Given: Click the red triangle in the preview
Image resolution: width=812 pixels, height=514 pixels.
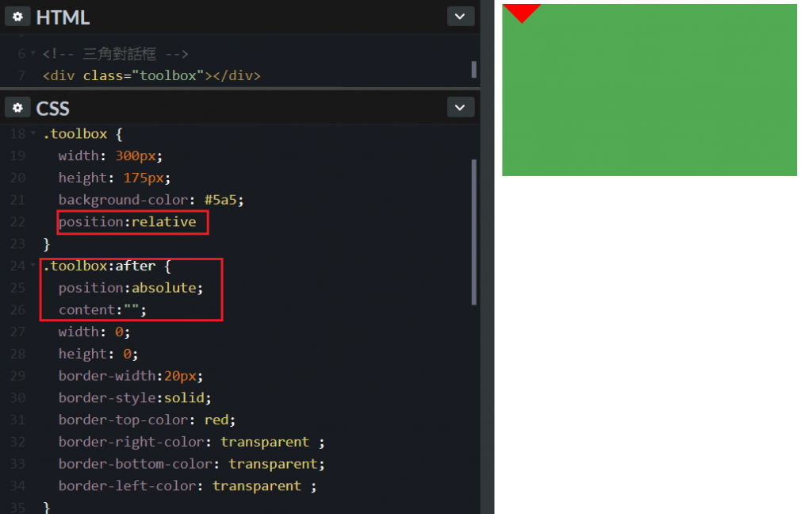Looking at the screenshot, I should click(x=522, y=11).
